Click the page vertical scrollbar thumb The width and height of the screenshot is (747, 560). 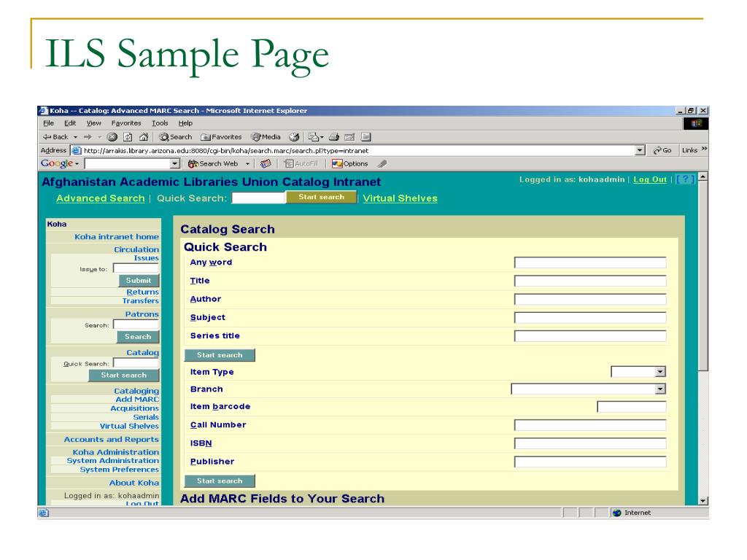703,276
